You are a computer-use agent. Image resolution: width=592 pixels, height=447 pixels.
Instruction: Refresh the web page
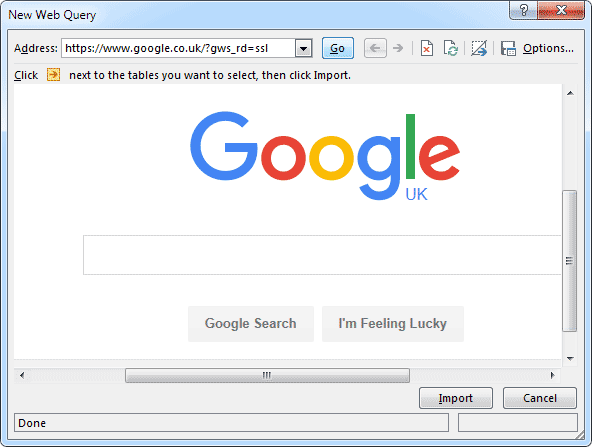point(451,48)
